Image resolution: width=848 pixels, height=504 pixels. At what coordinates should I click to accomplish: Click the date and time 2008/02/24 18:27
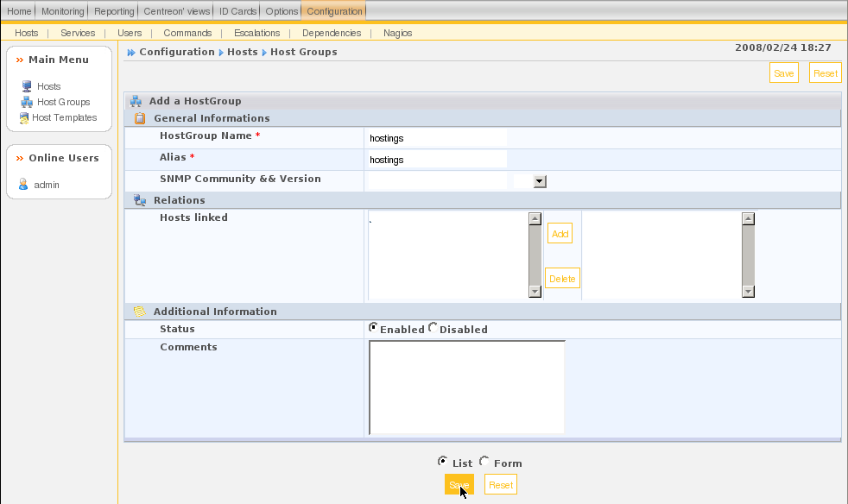(x=783, y=47)
